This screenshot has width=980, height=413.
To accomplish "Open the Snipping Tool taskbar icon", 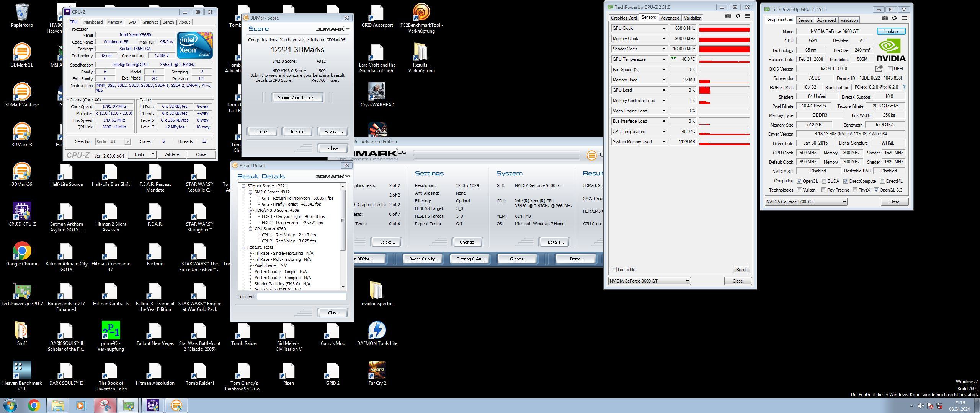I will coord(105,405).
